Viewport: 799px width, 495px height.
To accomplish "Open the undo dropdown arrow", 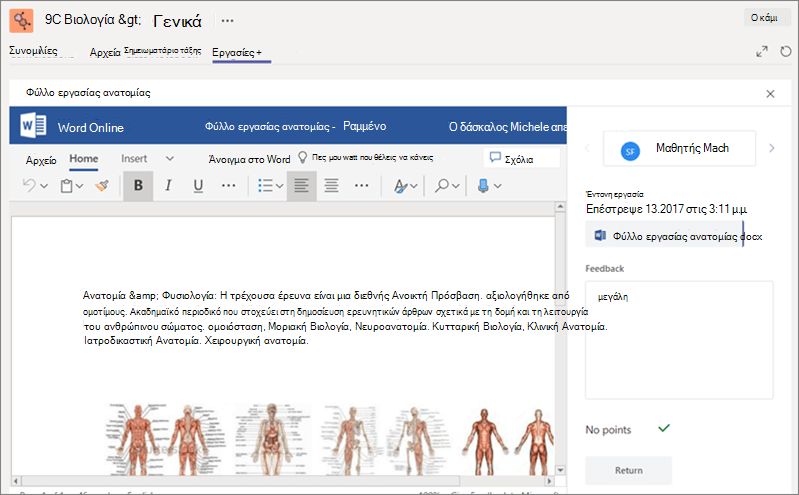I will click(x=44, y=186).
